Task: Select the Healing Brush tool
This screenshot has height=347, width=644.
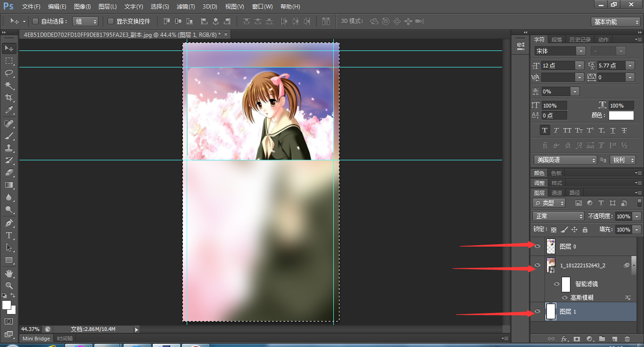Action: coord(9,124)
